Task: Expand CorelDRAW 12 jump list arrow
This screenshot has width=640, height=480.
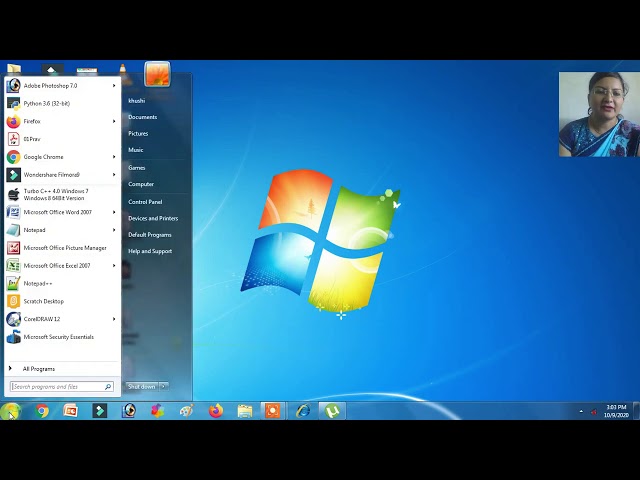Action: pos(114,319)
